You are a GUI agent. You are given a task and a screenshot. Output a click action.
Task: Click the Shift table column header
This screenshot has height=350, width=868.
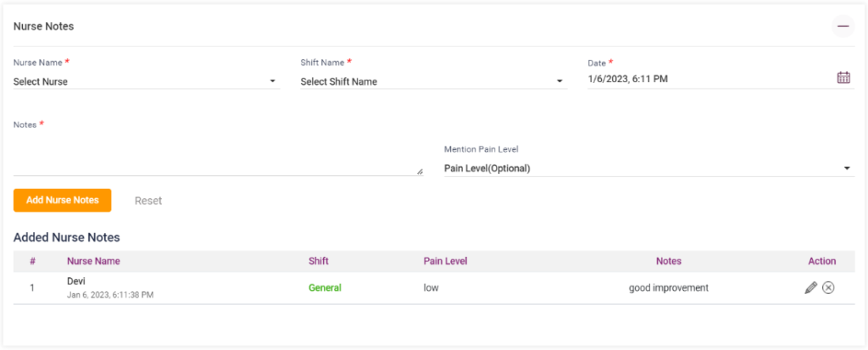[319, 261]
